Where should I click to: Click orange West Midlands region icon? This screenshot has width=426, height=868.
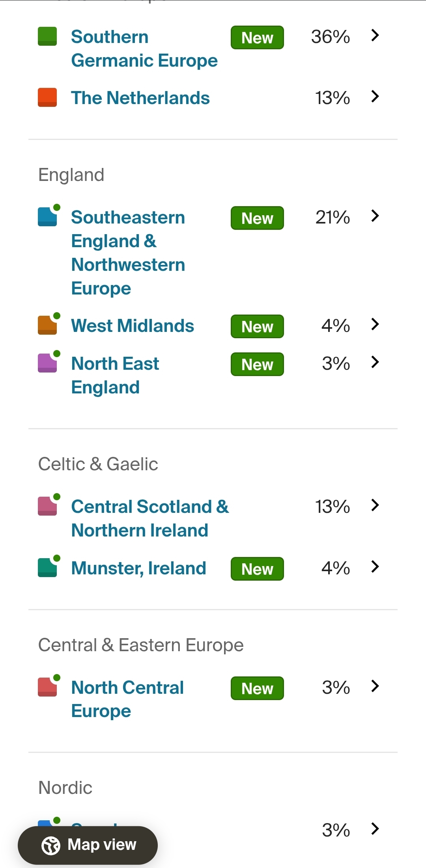click(x=48, y=324)
